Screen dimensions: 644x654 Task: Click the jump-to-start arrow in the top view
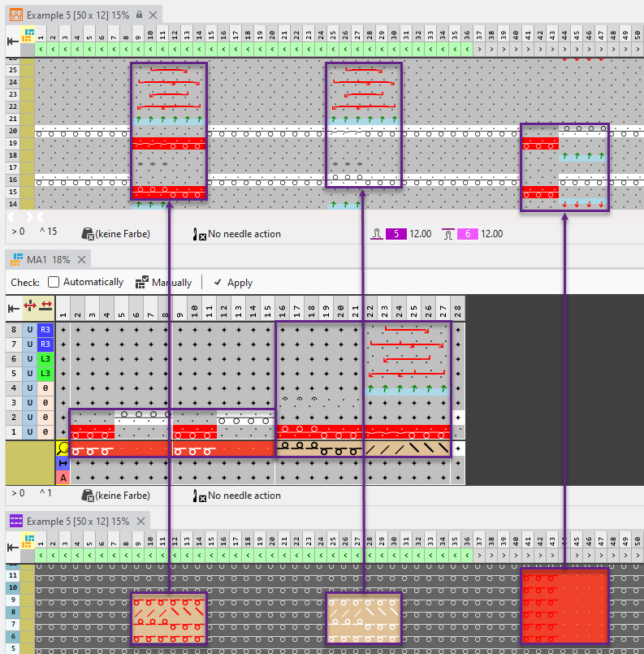pos(13,41)
